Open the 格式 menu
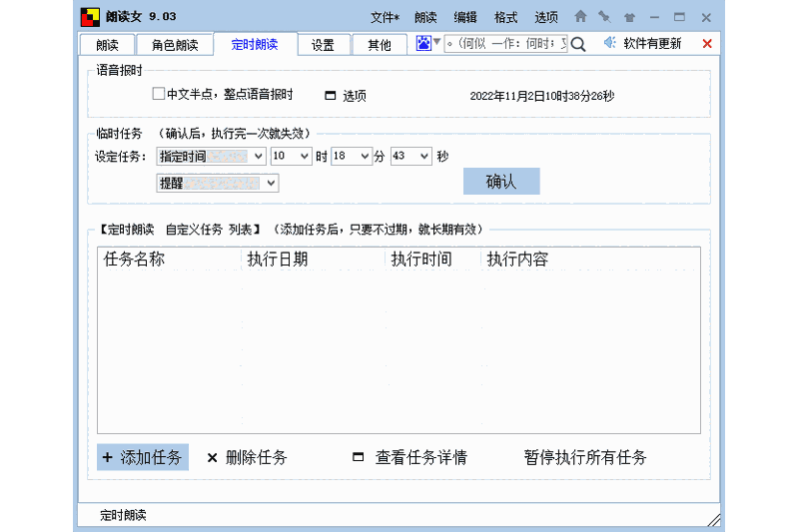The width and height of the screenshot is (799, 532). pyautogui.click(x=505, y=17)
